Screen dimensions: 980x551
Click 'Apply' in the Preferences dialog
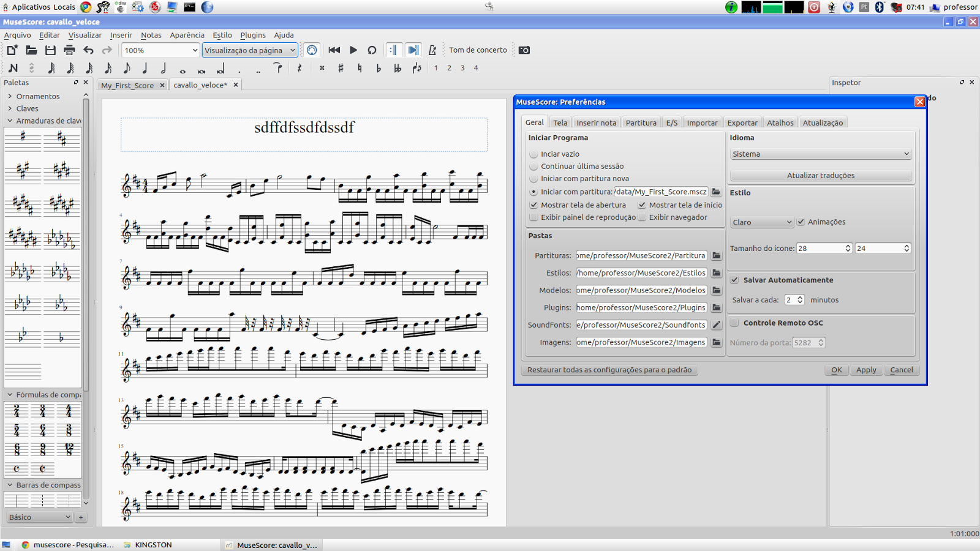[x=866, y=370]
